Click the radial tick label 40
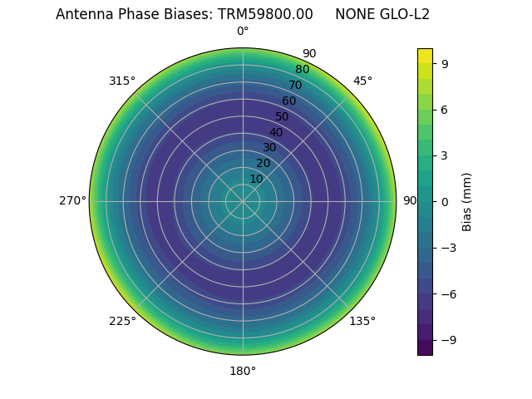Image resolution: width=532 pixels, height=399 pixels. point(276,132)
